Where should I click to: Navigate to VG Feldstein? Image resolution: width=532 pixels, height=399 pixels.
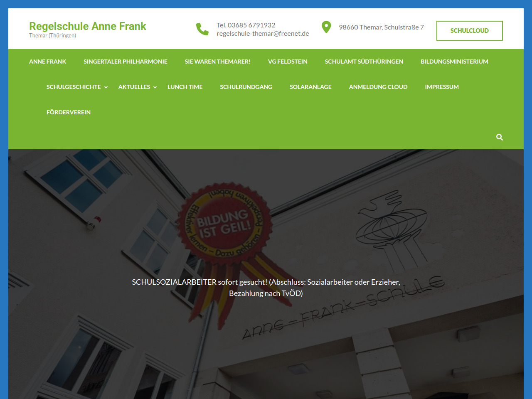(288, 62)
